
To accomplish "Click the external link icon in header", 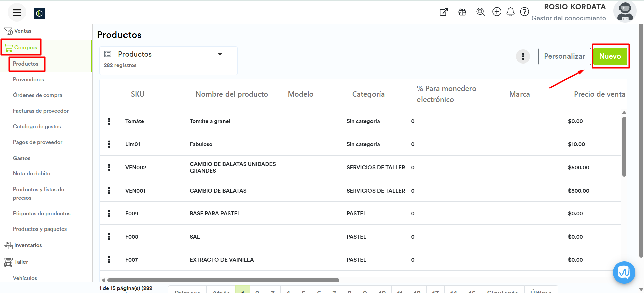I will (444, 12).
